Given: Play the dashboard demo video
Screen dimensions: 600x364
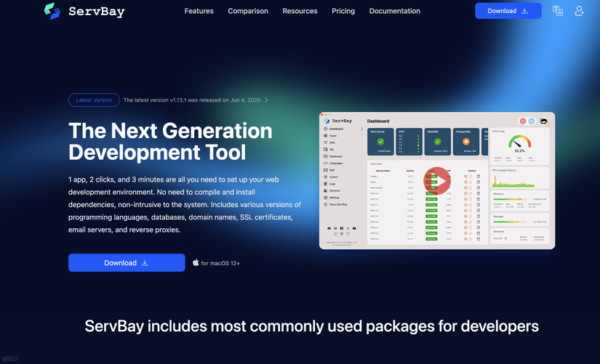Looking at the screenshot, I should [x=437, y=181].
